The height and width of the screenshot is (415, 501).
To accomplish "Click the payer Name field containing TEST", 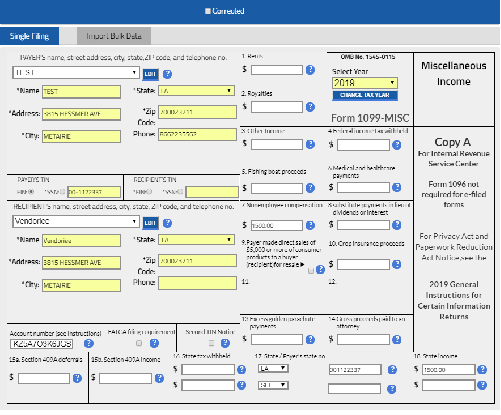I will [x=81, y=92].
